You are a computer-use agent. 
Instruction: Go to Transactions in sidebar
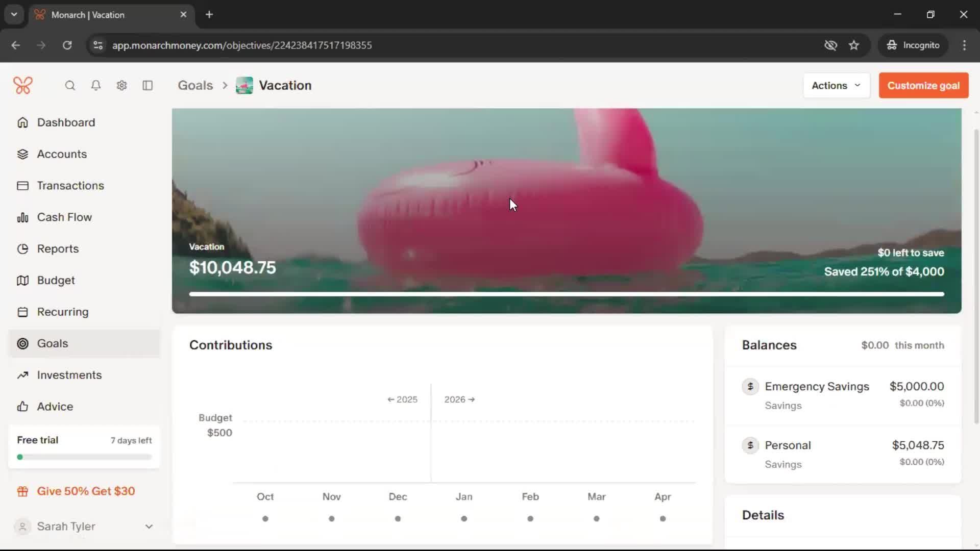click(70, 186)
